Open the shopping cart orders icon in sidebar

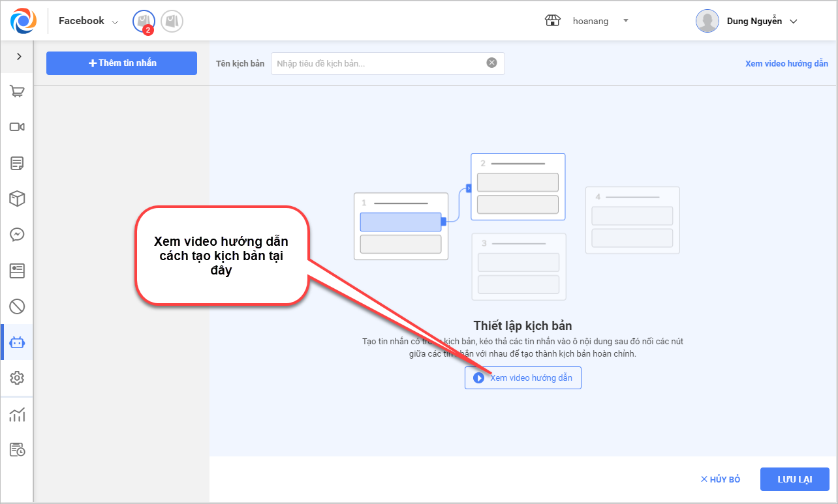tap(17, 92)
